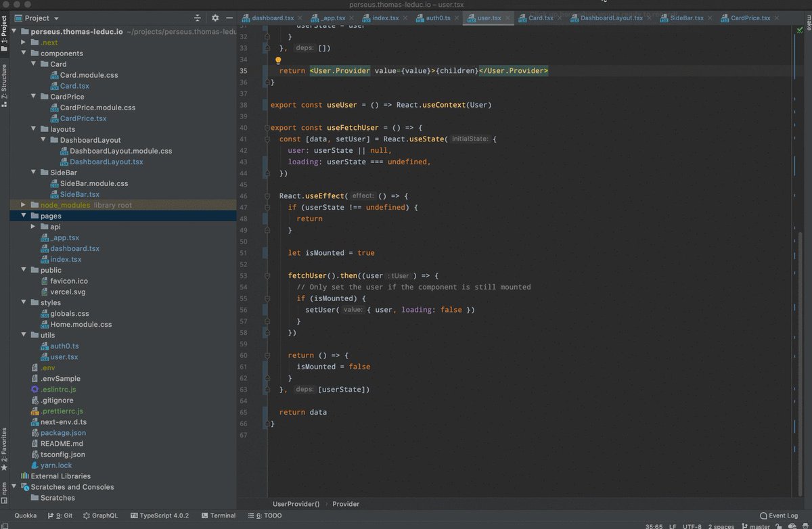Screen dimensions: 812x529
Task: Expand the .next folder
Action: [x=24, y=43]
